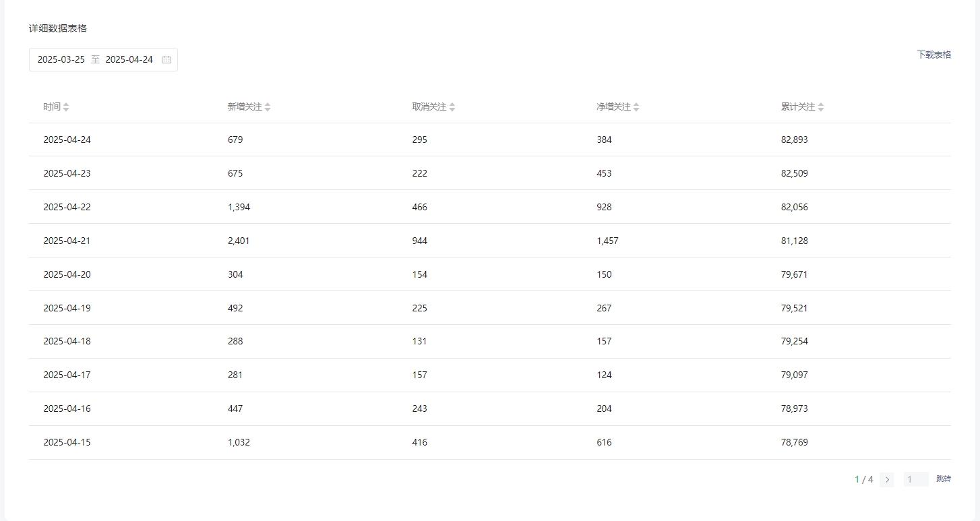Select the 2025-04-24 table row
980x521 pixels.
coord(490,140)
